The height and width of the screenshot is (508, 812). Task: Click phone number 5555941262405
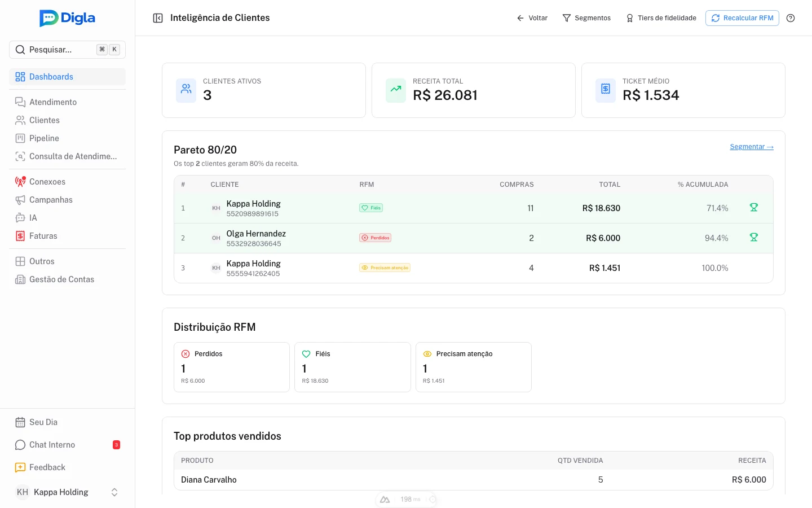253,274
